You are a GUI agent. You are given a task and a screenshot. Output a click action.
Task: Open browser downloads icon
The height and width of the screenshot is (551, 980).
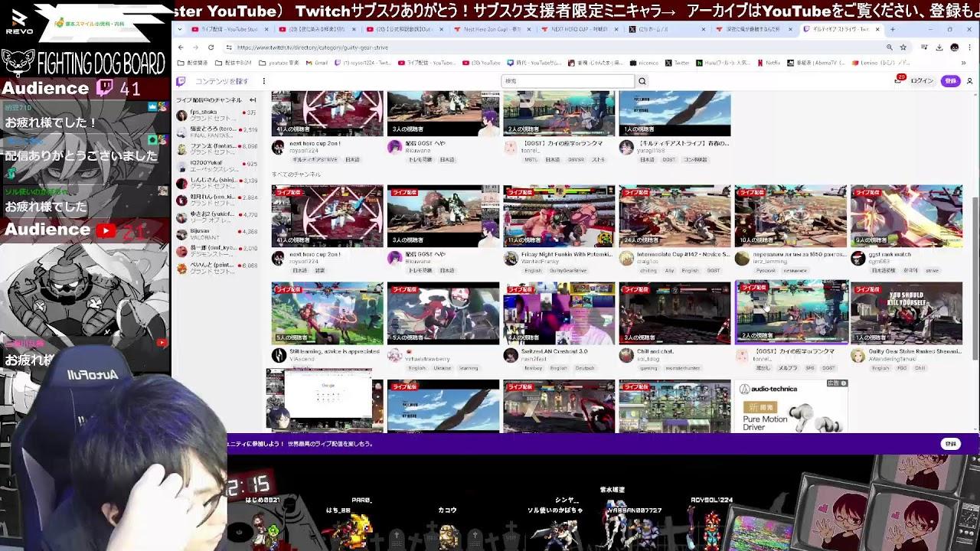[x=939, y=47]
